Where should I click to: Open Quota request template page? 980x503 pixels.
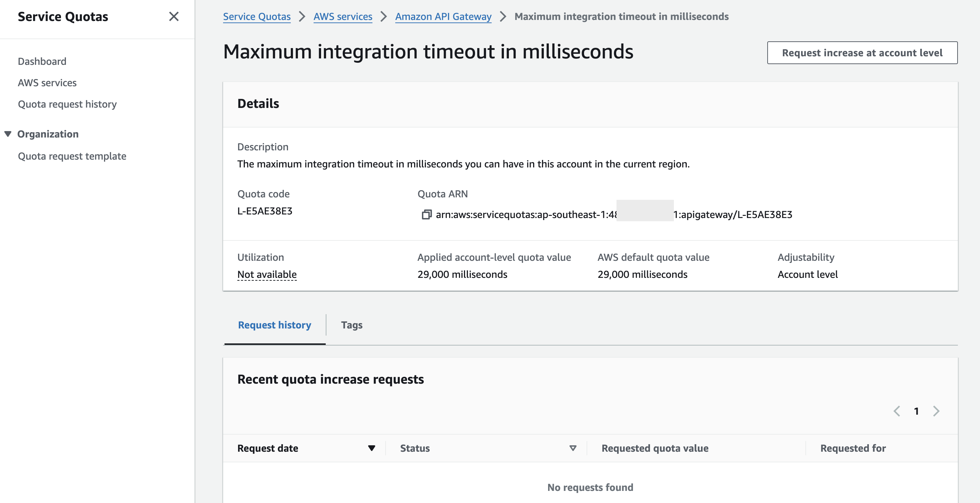[x=72, y=156]
